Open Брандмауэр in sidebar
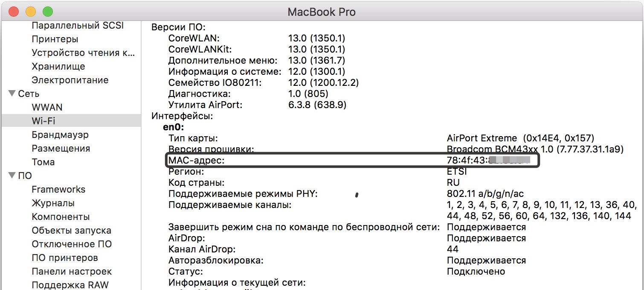 pyautogui.click(x=60, y=135)
